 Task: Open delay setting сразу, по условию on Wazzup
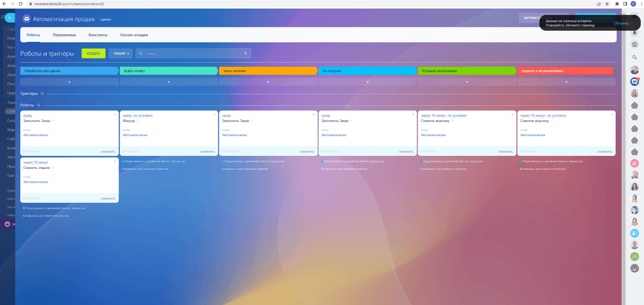click(137, 115)
